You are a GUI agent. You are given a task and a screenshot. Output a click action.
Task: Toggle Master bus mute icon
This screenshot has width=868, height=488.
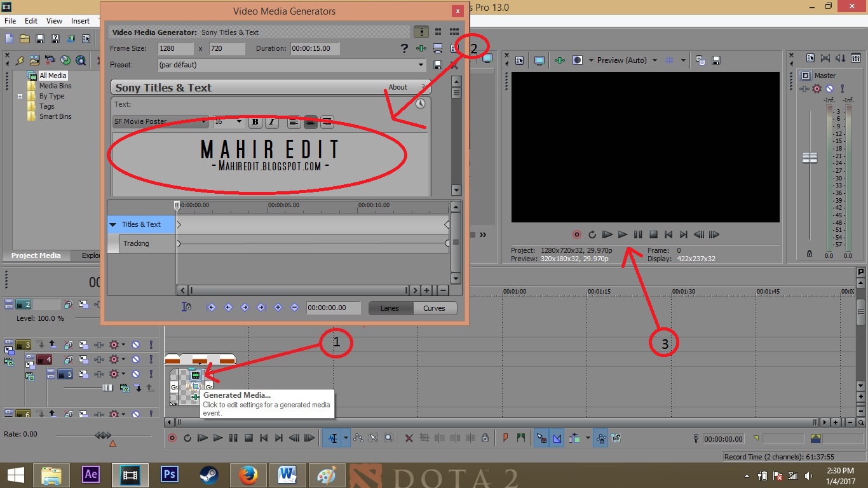830,89
